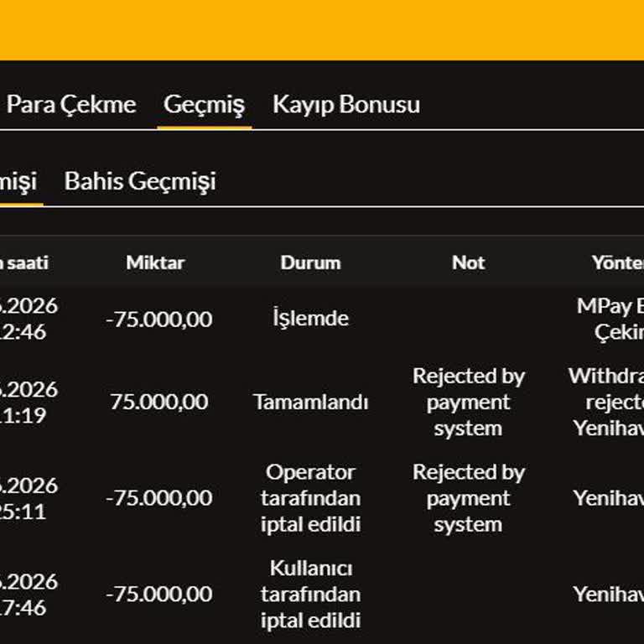Click the note in the Operator-cancelled row
Screen dimensions: 644x644
coord(469,498)
